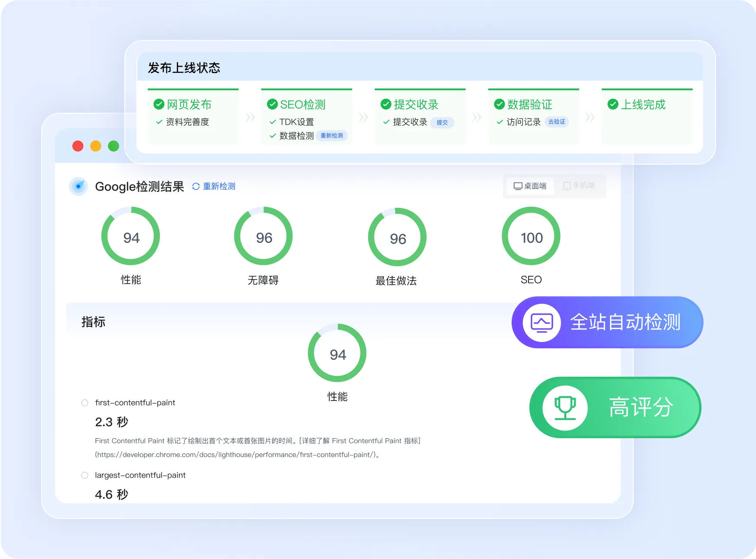Click the 性能 score ring showing 94

pos(131,236)
